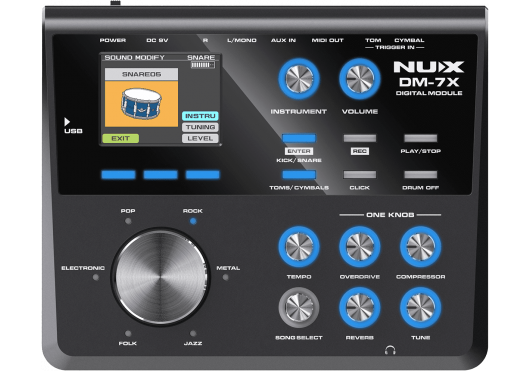The height and width of the screenshot is (371, 530).
Task: Click the CYMBAL trigger label
Action: pos(409,40)
